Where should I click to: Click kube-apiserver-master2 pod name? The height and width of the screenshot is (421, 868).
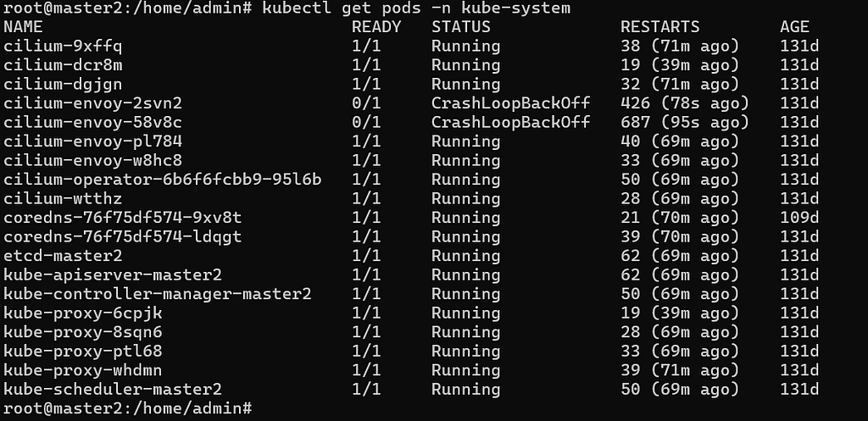point(113,275)
